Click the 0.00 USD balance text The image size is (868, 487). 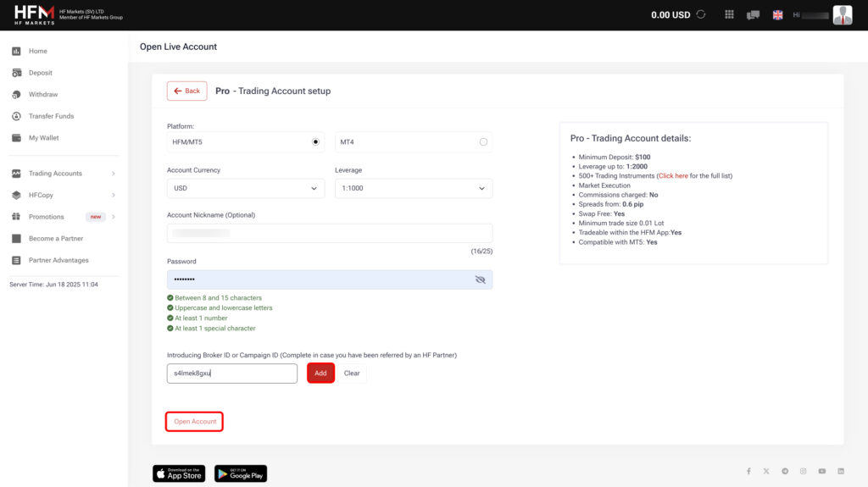pos(670,15)
